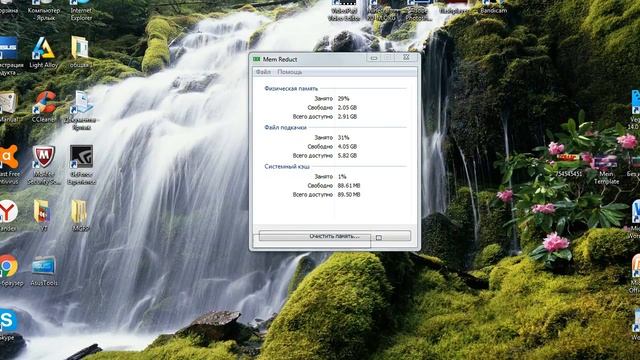Select the McAfee Security Scan icon
640x360 pixels.
pos(44,165)
